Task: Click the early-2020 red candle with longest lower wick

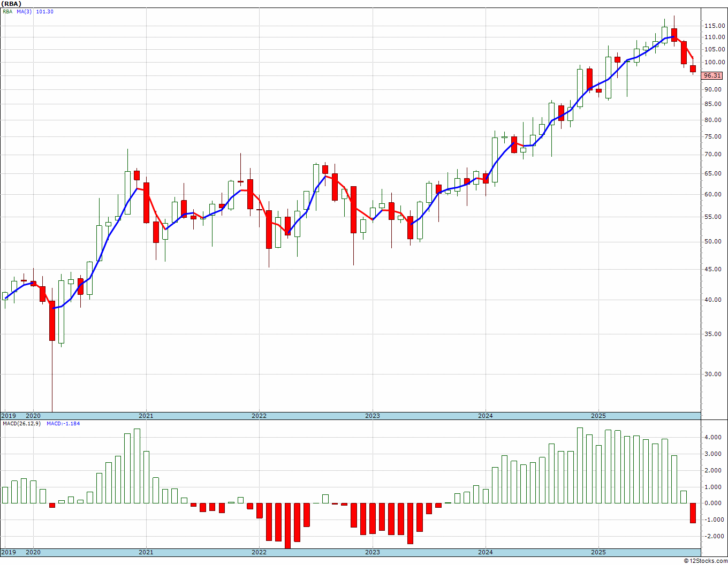Action: [52, 321]
